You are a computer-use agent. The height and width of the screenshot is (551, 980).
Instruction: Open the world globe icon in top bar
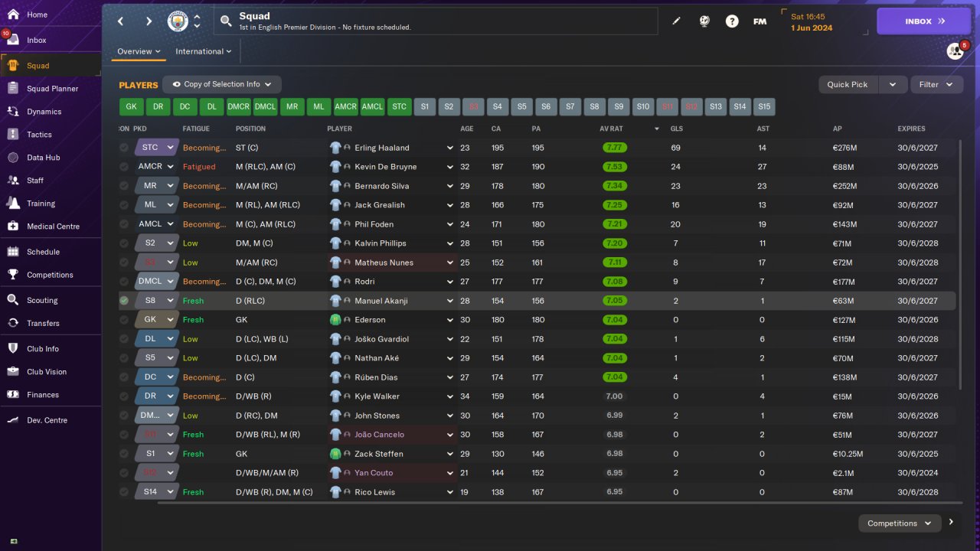click(x=704, y=21)
